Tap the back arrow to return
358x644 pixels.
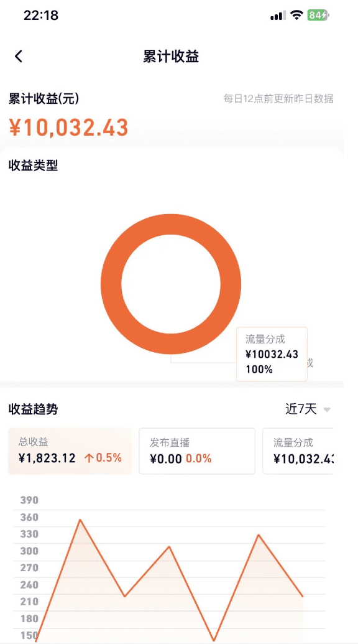coord(19,56)
